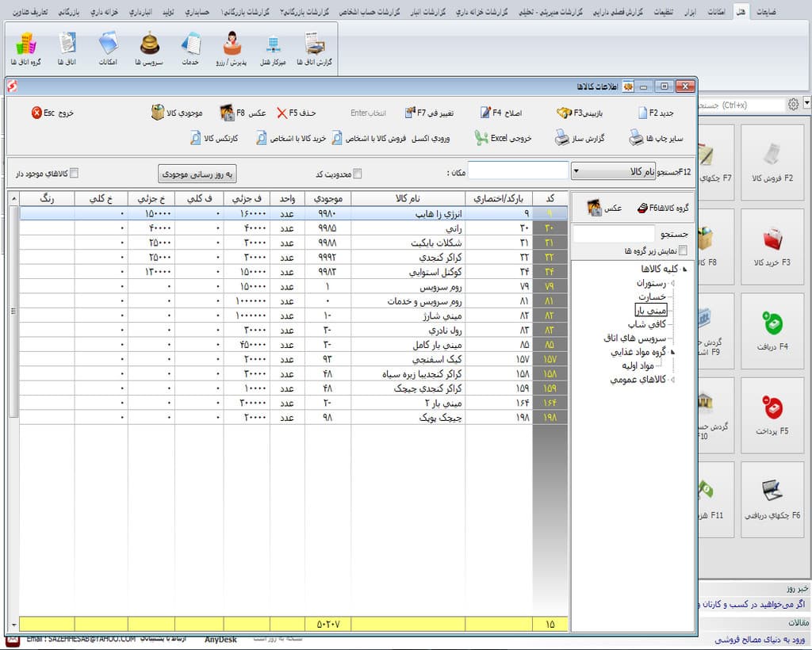Click group search (جستجو) input field
This screenshot has width=812, height=650.
click(614, 235)
